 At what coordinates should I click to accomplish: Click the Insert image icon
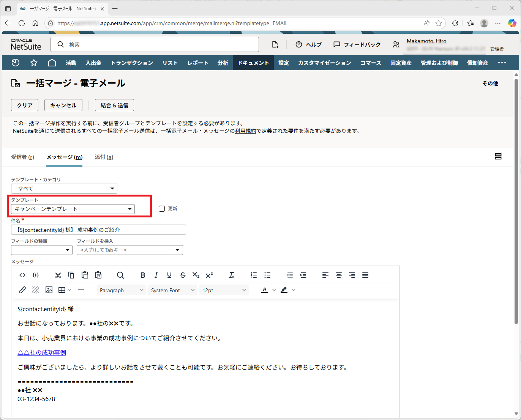[49, 290]
